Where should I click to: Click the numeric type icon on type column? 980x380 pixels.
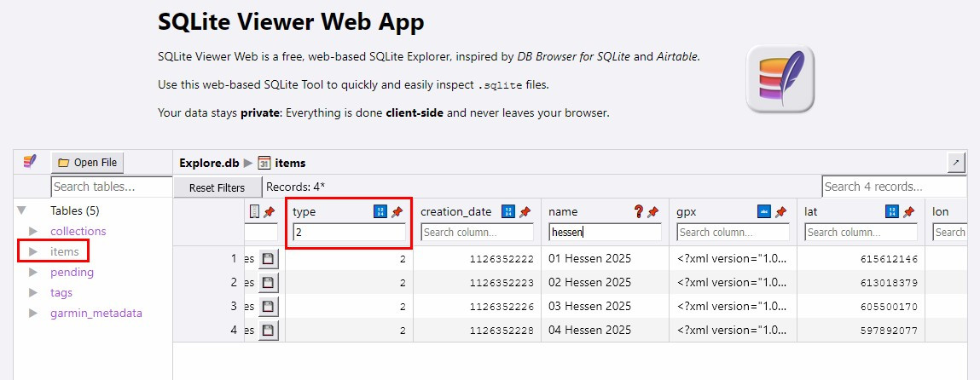pyautogui.click(x=380, y=212)
